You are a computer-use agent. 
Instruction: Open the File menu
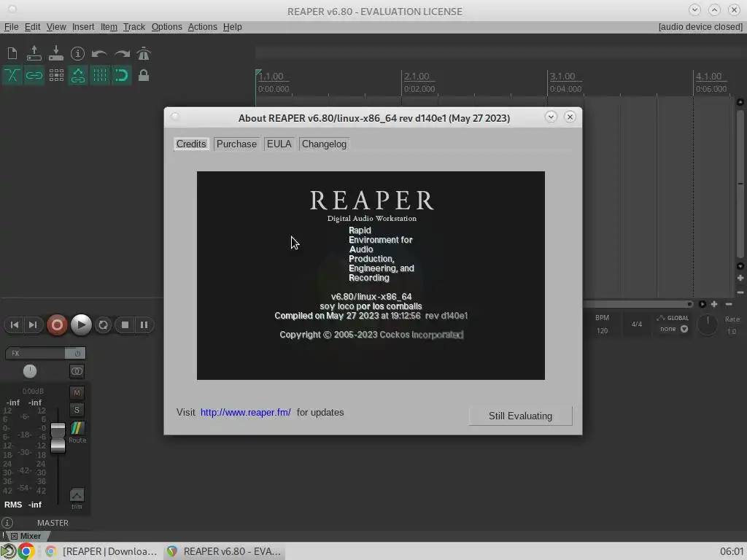click(x=11, y=27)
